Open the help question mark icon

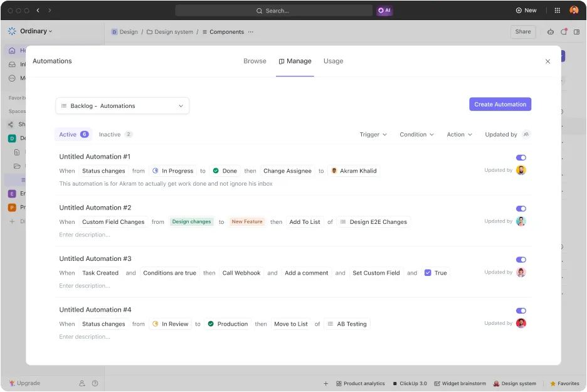pyautogui.click(x=95, y=383)
